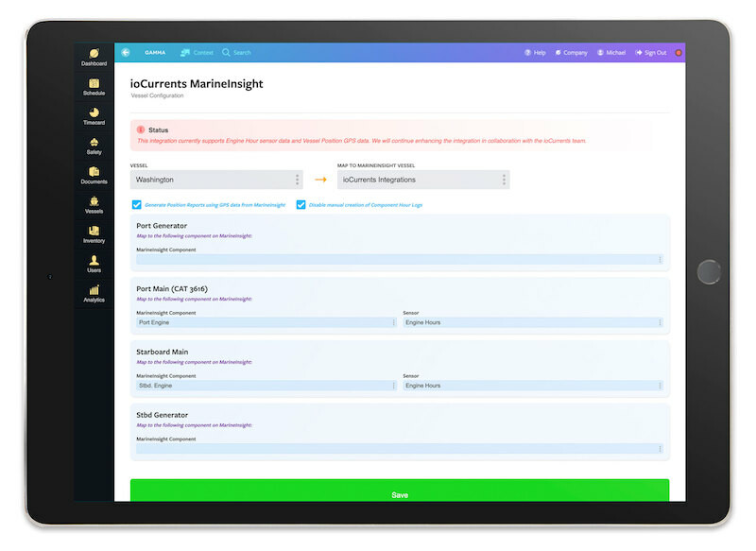Expand the ioCurrents Integrations vessel dropdown
The image size is (756, 551).
pos(423,180)
